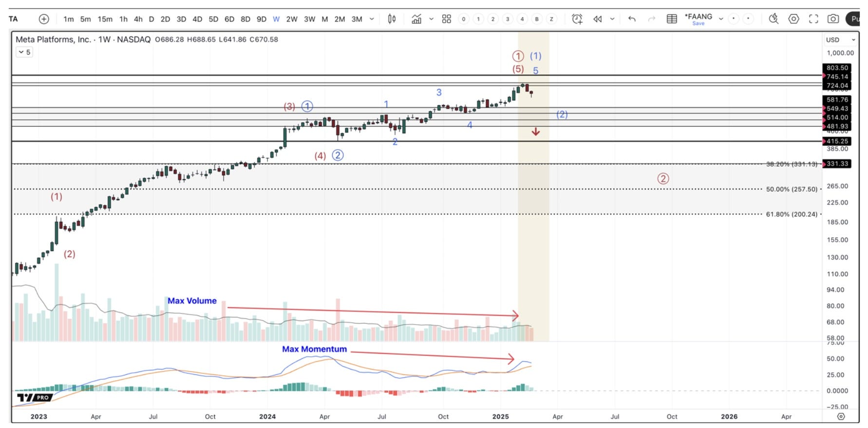Select the 3D timeframe

182,19
